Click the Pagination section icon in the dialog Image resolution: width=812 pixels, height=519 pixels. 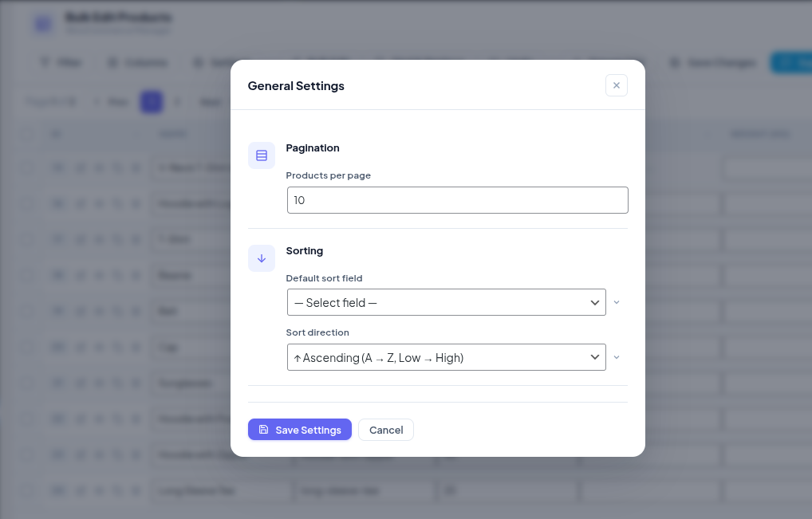click(262, 155)
